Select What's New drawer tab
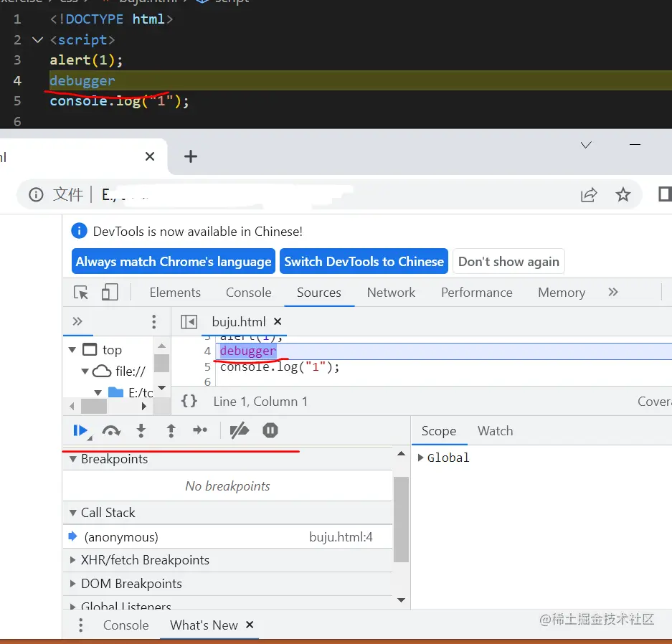 (x=204, y=625)
